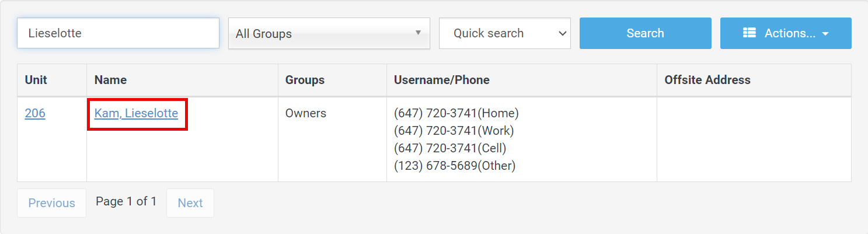Focus the Lieselotte search text field
Screen dimensions: 868x234
(x=118, y=33)
